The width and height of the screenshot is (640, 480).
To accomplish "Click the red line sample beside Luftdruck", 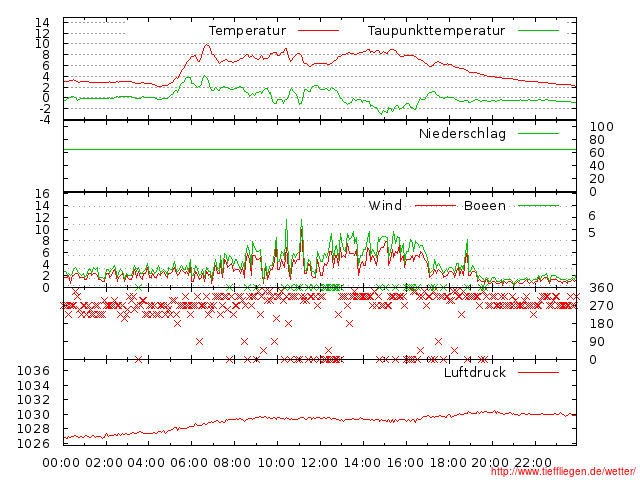I will [538, 372].
